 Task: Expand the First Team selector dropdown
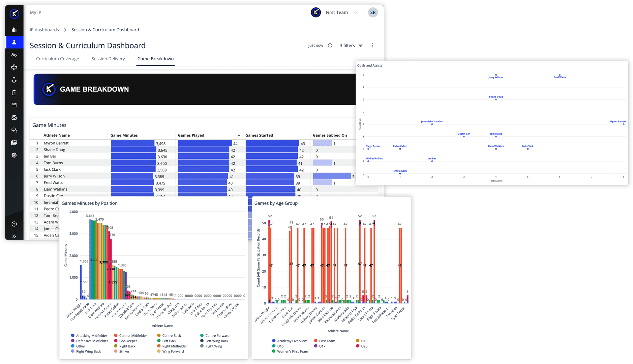point(355,13)
